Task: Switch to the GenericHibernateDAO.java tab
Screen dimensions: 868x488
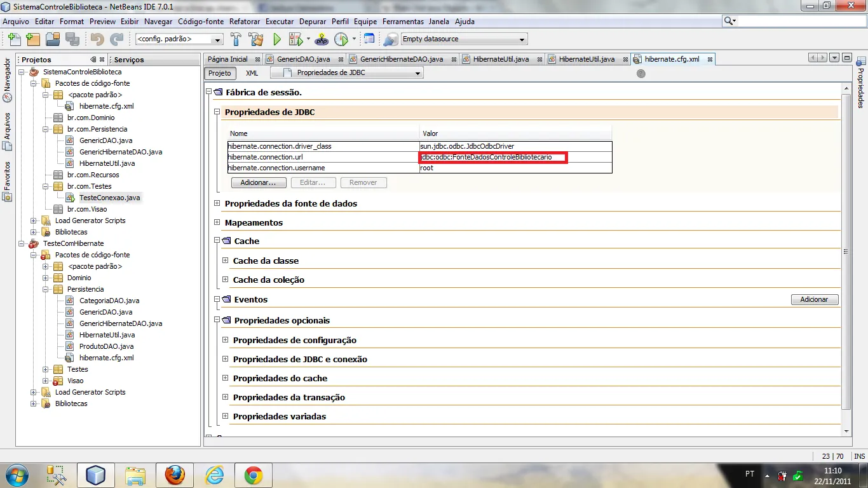Action: tap(401, 59)
